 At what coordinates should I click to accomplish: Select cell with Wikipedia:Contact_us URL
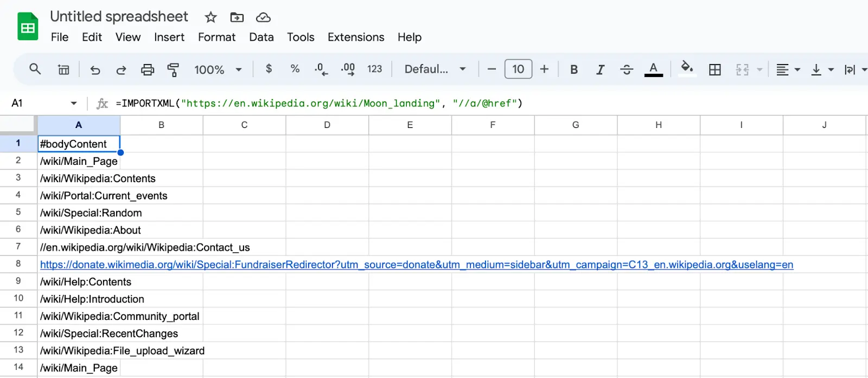click(x=79, y=247)
